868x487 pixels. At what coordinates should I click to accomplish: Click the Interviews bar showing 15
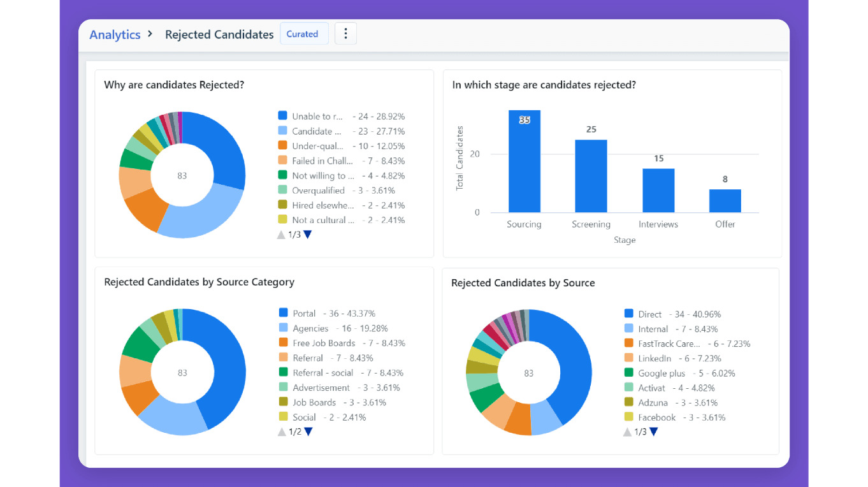click(658, 190)
